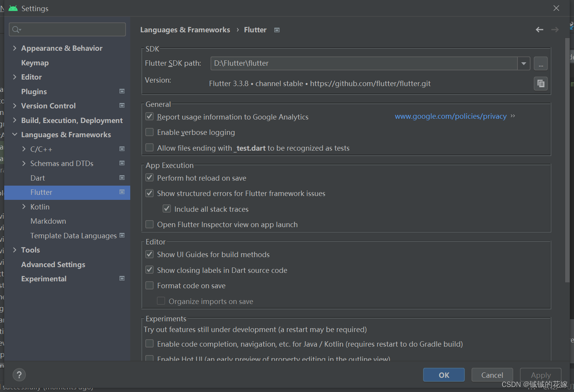The height and width of the screenshot is (392, 574).
Task: Click the settings panel vertical scrollbar
Action: (x=567, y=160)
